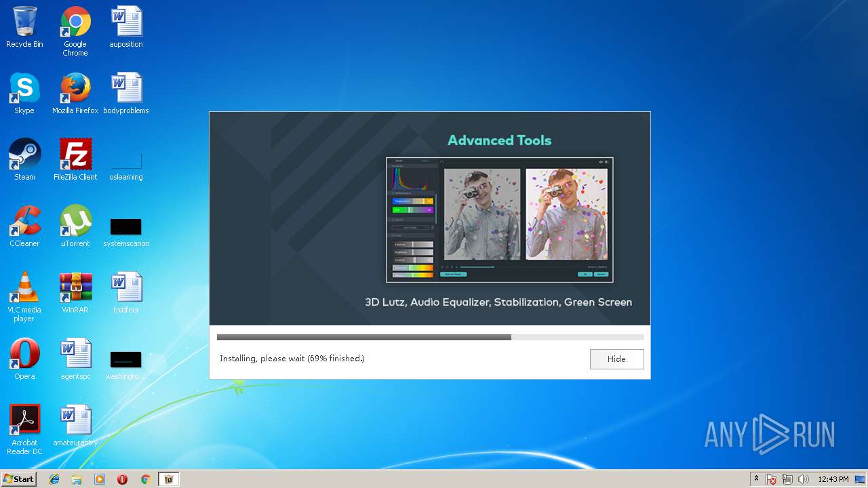Click the installation progress bar
This screenshot has width=868, height=488.
coord(430,337)
